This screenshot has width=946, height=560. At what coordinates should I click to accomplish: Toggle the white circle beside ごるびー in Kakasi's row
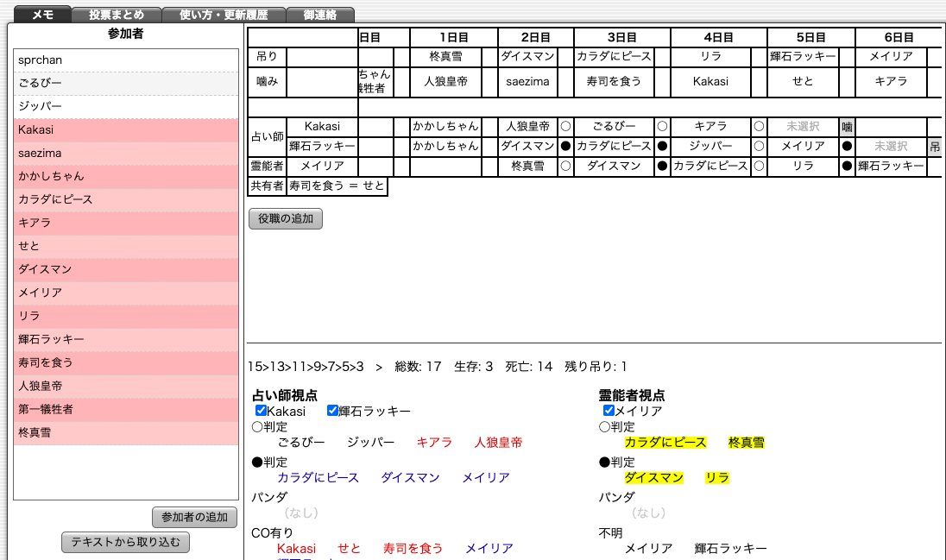pyautogui.click(x=662, y=127)
